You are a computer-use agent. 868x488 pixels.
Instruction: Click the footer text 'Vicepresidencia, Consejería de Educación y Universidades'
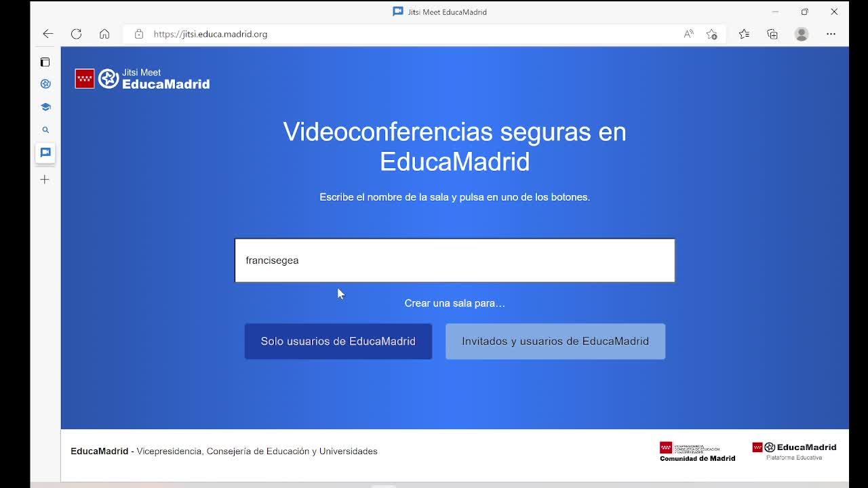257,451
